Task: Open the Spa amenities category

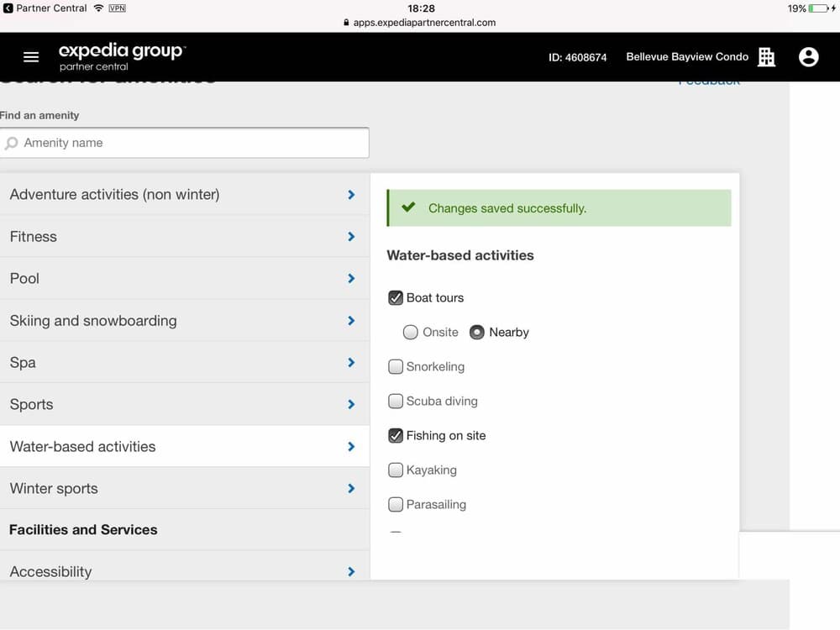Action: coord(184,363)
